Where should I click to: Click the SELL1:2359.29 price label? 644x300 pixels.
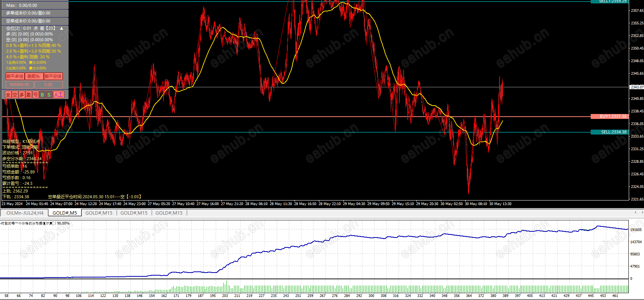[x=610, y=2]
